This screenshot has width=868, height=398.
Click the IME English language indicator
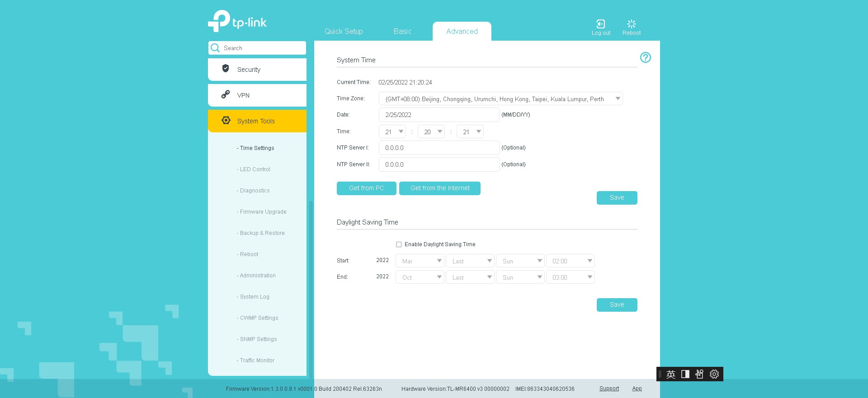click(671, 374)
